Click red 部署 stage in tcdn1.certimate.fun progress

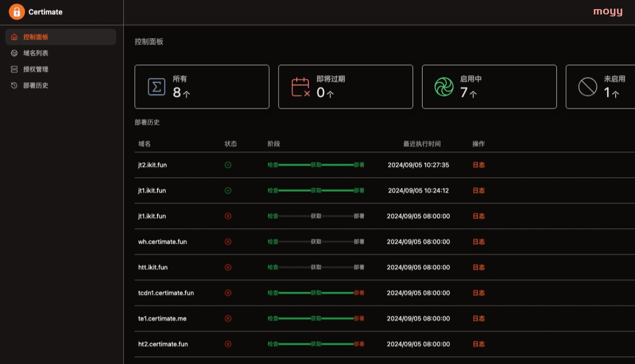359,293
